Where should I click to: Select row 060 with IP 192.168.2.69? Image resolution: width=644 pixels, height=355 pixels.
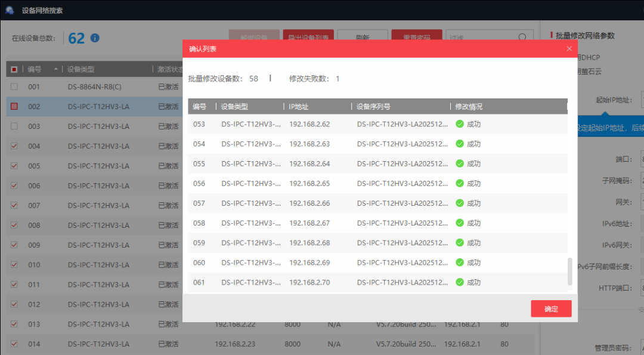coord(308,263)
